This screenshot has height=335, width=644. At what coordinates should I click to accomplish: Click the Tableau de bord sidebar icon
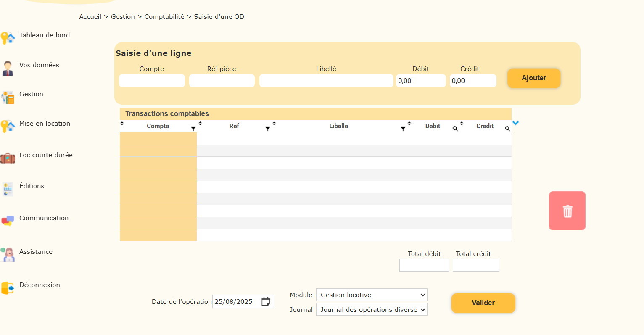point(8,38)
